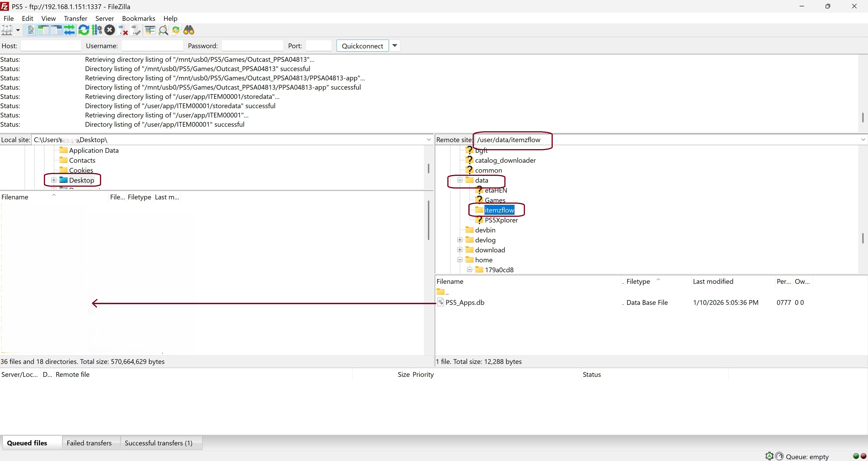Toggle local directory tree display
This screenshot has width=868, height=461.
pyautogui.click(x=43, y=30)
